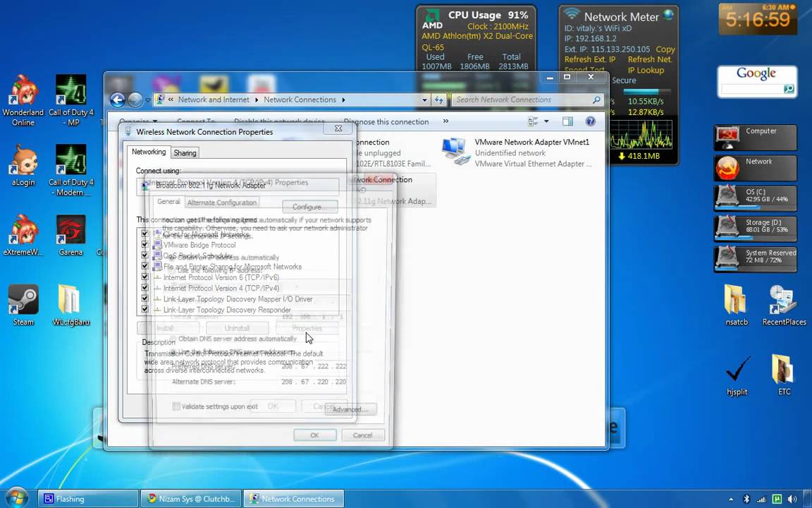Screen dimensions: 812x508
Task: Click the Alternate DNS server address field
Action: 314,382
